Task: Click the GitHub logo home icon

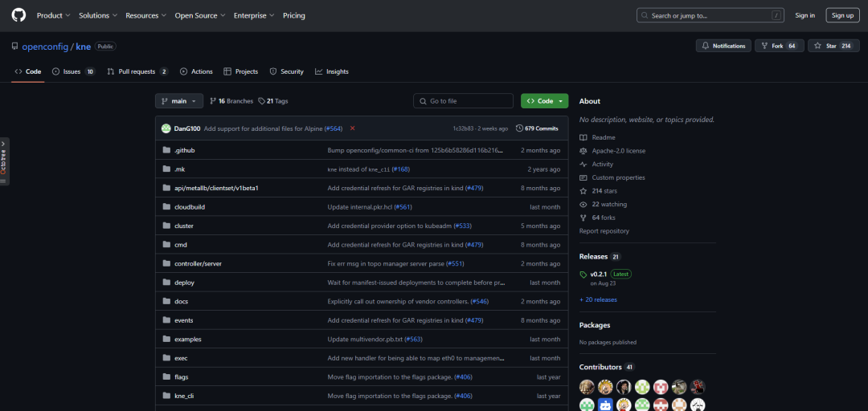Action: 18,15
